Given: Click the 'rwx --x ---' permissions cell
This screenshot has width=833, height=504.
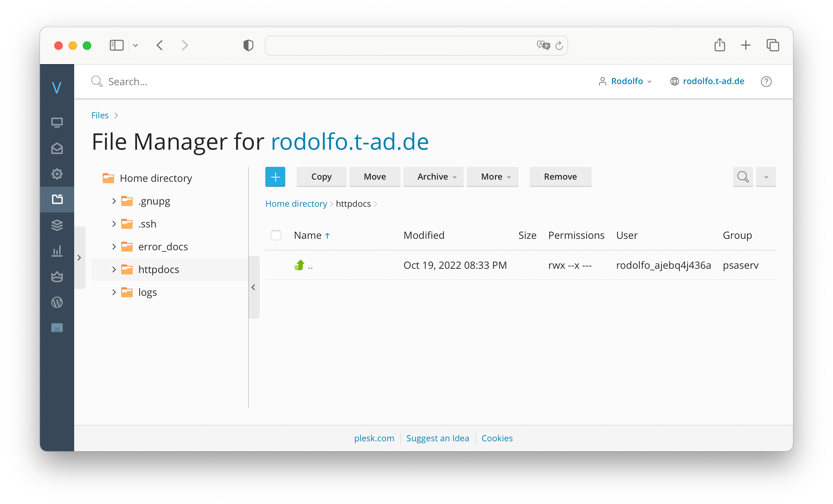Looking at the screenshot, I should pos(570,265).
